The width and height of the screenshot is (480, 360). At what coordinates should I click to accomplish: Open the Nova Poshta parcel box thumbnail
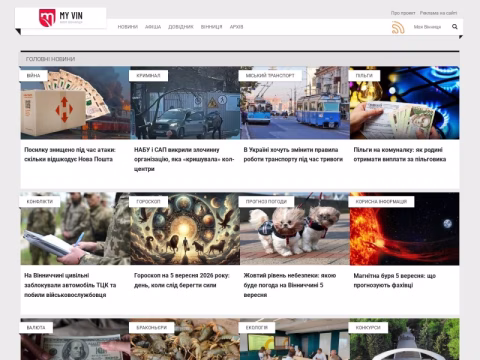coord(75,103)
